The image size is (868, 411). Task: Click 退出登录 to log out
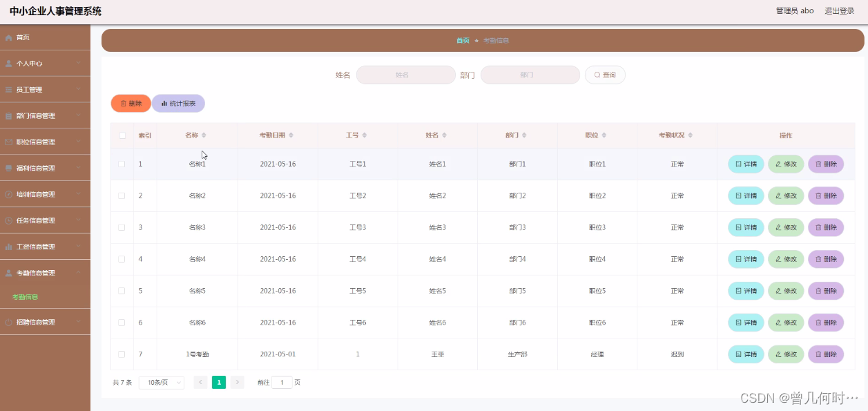[x=839, y=10]
